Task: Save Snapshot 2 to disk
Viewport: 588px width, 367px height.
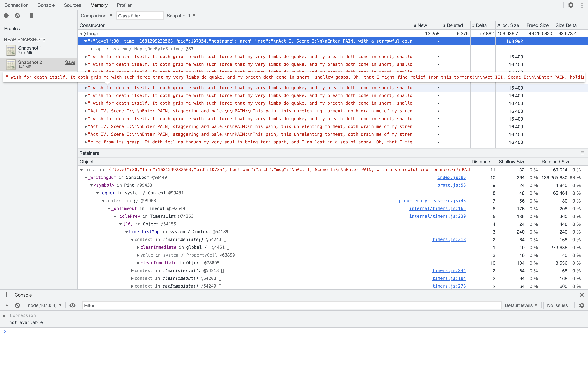Action: click(70, 62)
